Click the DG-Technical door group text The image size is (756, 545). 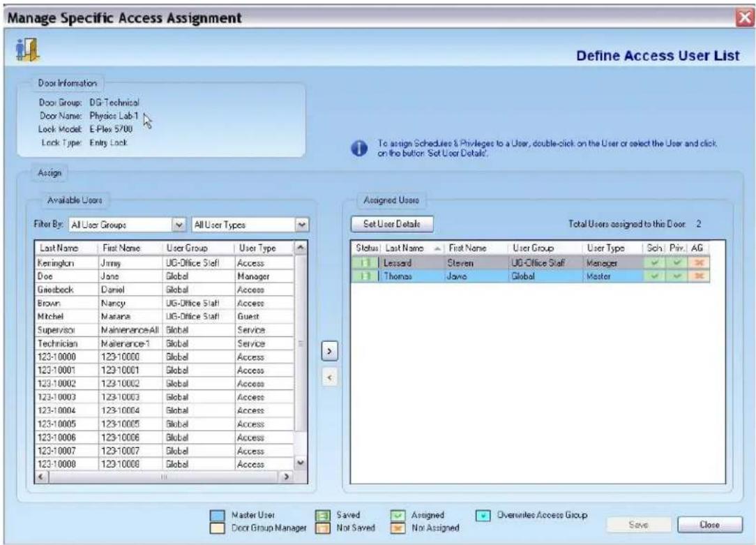coord(114,103)
